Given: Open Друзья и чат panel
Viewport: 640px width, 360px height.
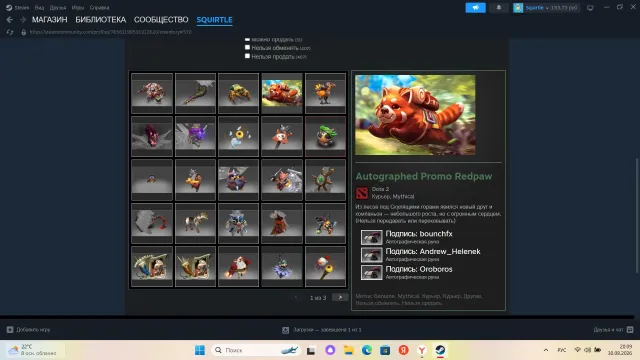Looking at the screenshot, I should (x=613, y=329).
